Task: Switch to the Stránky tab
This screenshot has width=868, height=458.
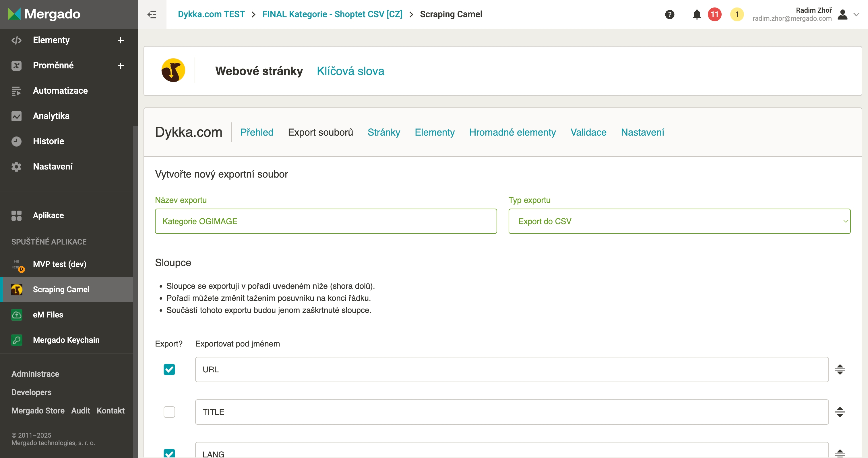Action: coord(384,132)
